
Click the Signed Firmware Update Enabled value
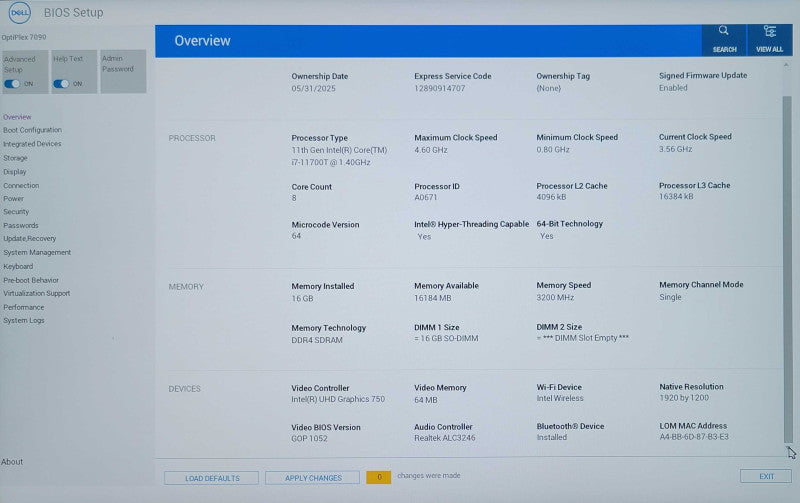(673, 88)
